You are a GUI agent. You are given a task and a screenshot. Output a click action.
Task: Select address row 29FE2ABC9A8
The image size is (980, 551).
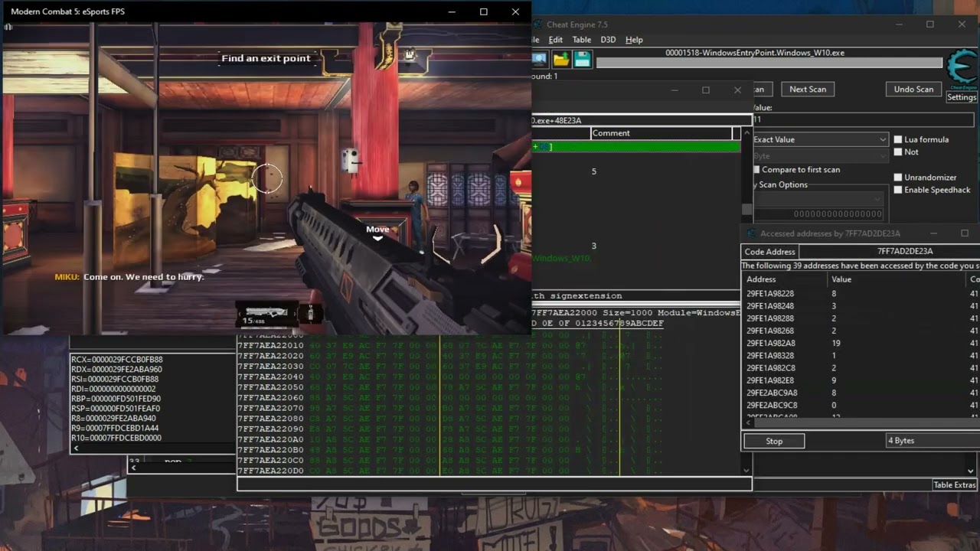coord(860,393)
